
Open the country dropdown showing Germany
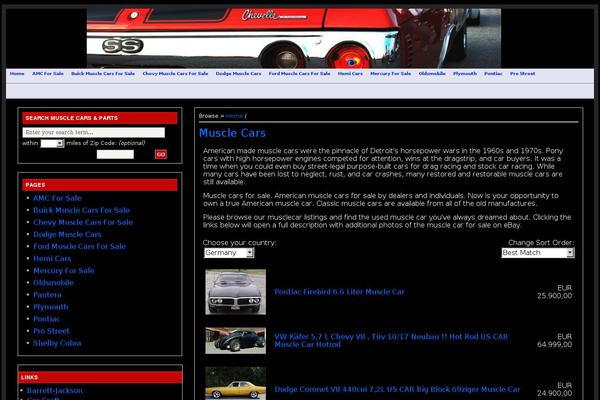pyautogui.click(x=229, y=253)
